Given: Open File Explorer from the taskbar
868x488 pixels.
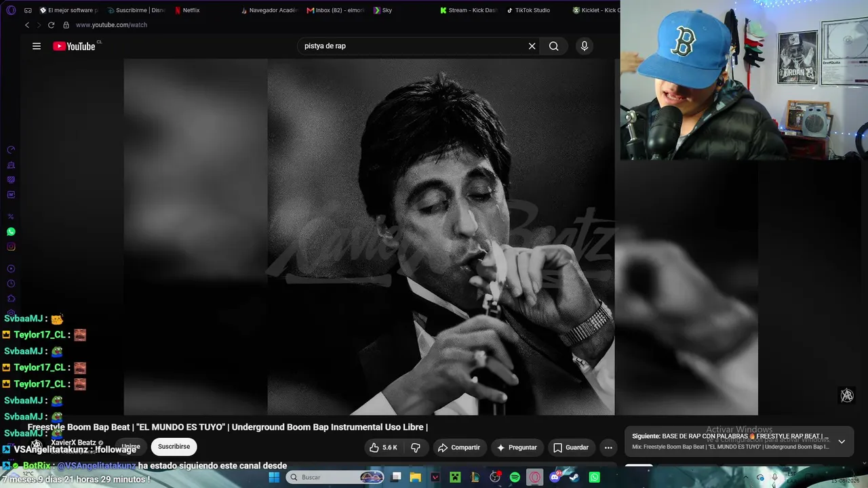Looking at the screenshot, I should [x=416, y=477].
